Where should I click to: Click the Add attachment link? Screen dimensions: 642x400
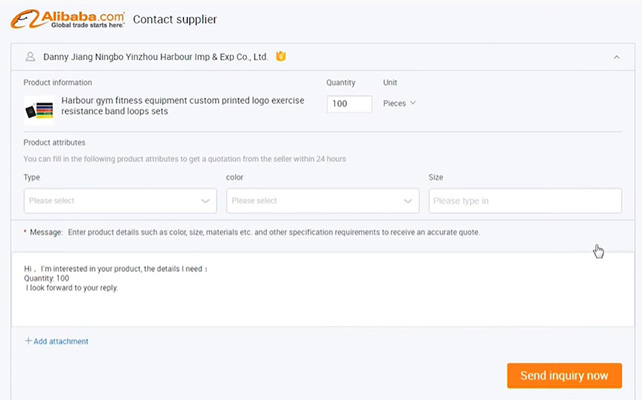coord(61,341)
